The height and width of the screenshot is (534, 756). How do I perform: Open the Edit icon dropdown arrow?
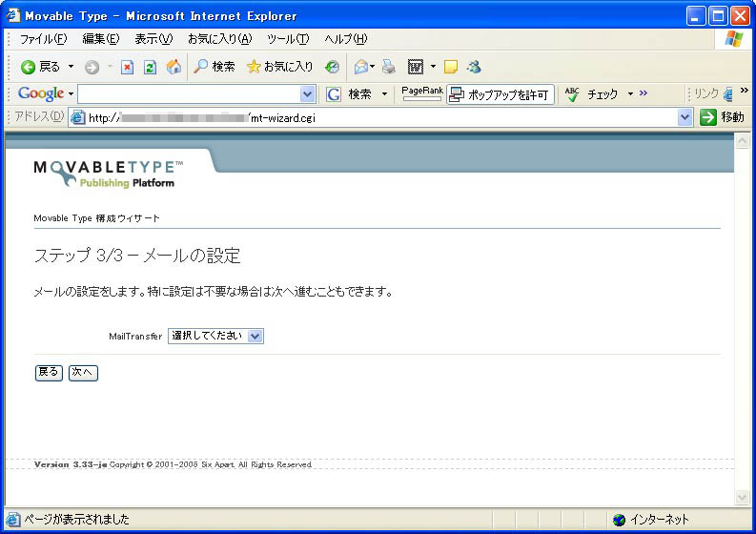433,67
